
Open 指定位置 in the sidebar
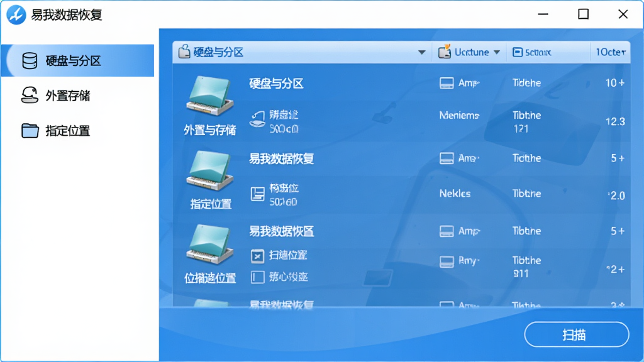pyautogui.click(x=67, y=131)
